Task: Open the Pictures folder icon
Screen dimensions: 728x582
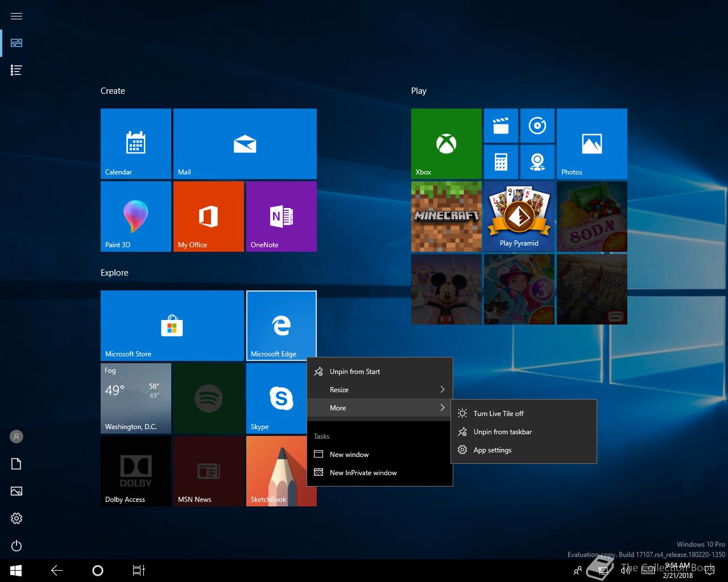Action: [16, 491]
